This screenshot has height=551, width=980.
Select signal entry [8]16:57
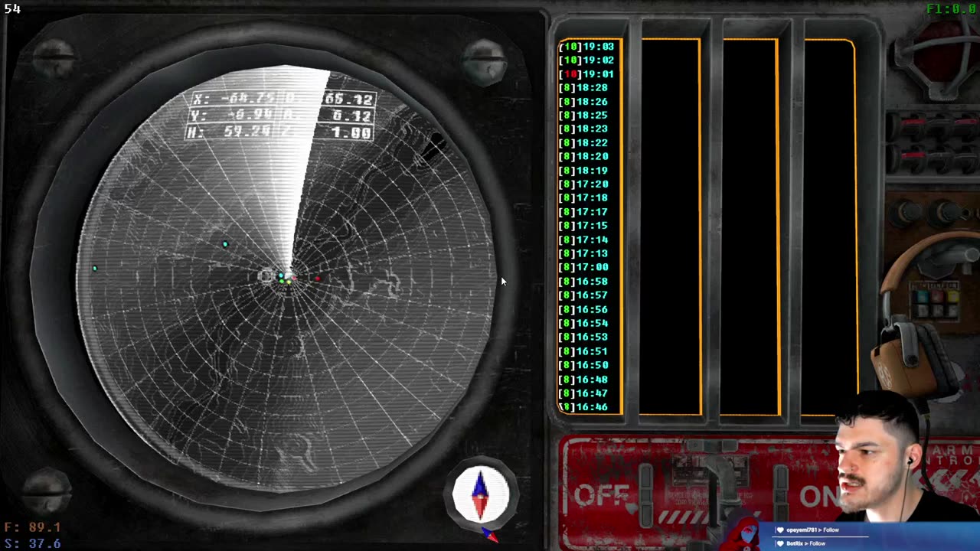pyautogui.click(x=585, y=295)
